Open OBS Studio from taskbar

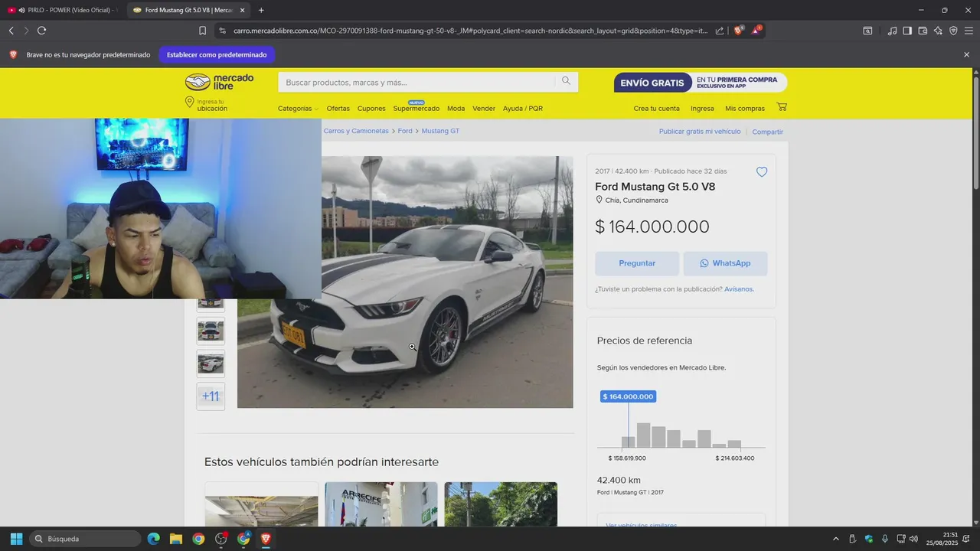[221, 539]
